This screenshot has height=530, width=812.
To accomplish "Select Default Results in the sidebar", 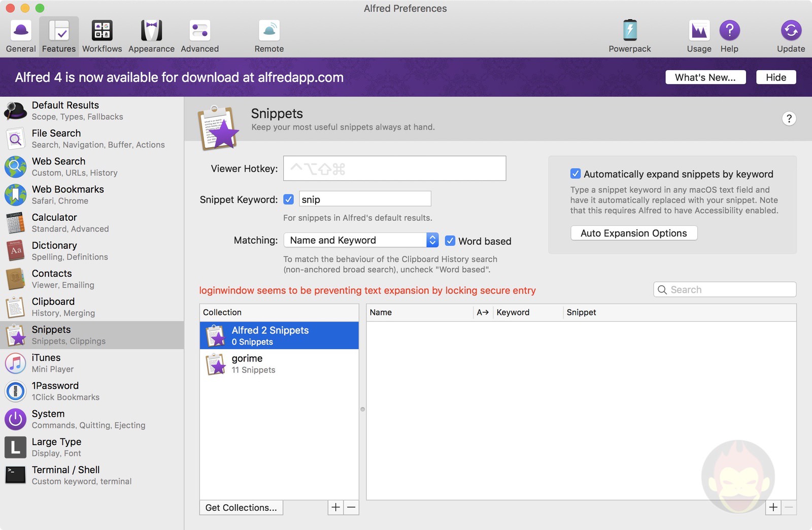I will click(92, 111).
